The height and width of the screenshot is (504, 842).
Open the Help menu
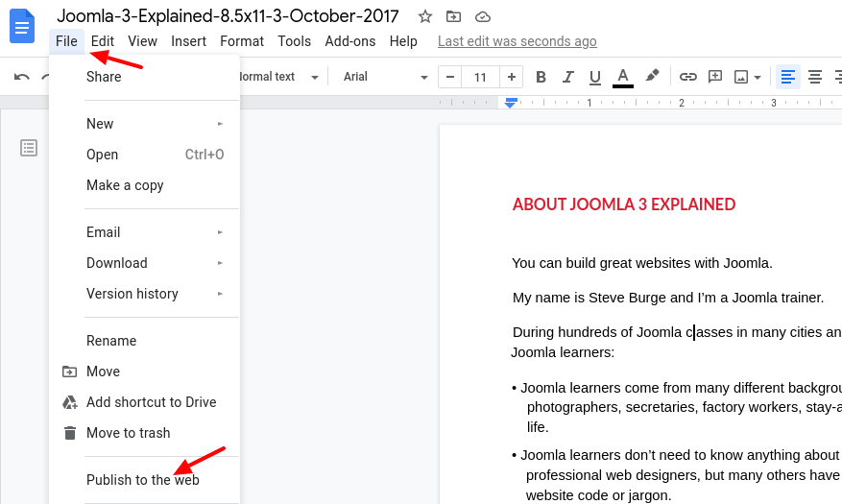tap(403, 41)
